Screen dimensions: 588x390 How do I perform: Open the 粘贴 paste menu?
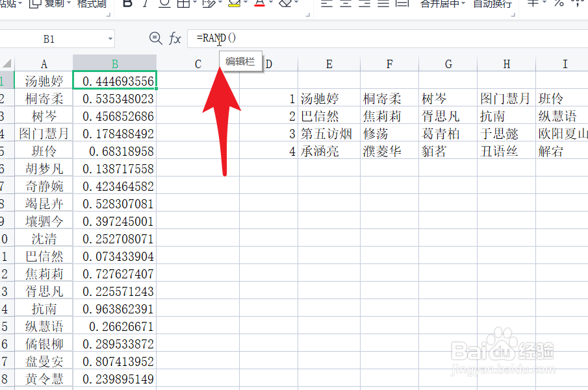click(10, 4)
